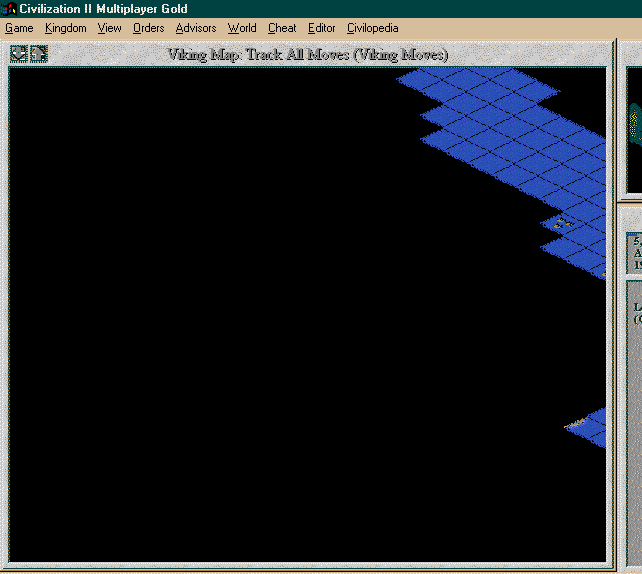This screenshot has height=574, width=642.
Task: Open the Game menu
Action: pos(19,28)
